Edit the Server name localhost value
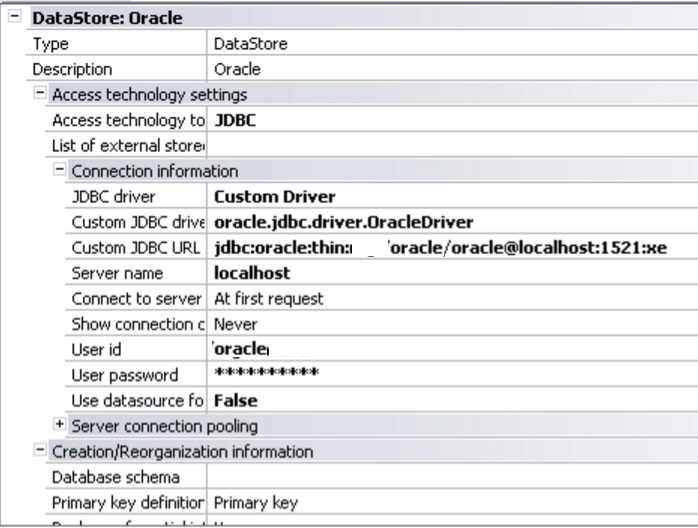 click(x=252, y=273)
